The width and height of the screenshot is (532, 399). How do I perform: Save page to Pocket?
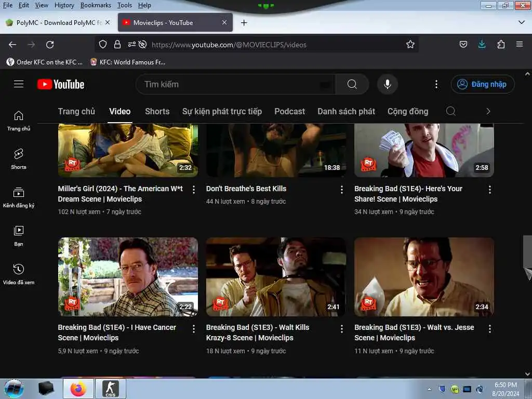[x=463, y=45]
